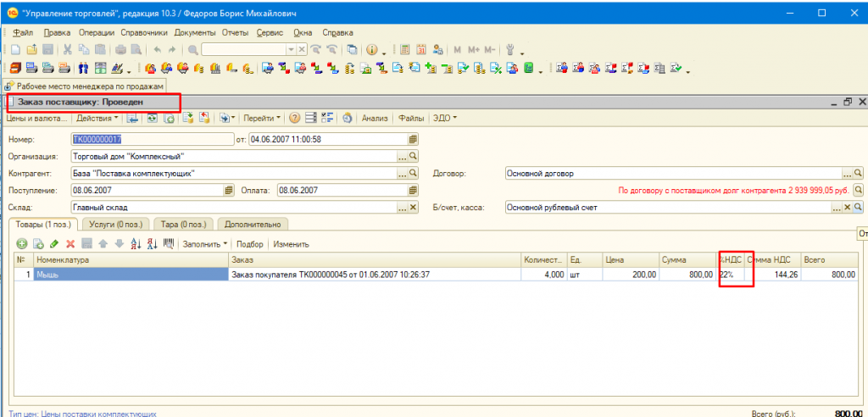This screenshot has width=868, height=417.
Task: Click the Номер input field
Action: pos(151,139)
